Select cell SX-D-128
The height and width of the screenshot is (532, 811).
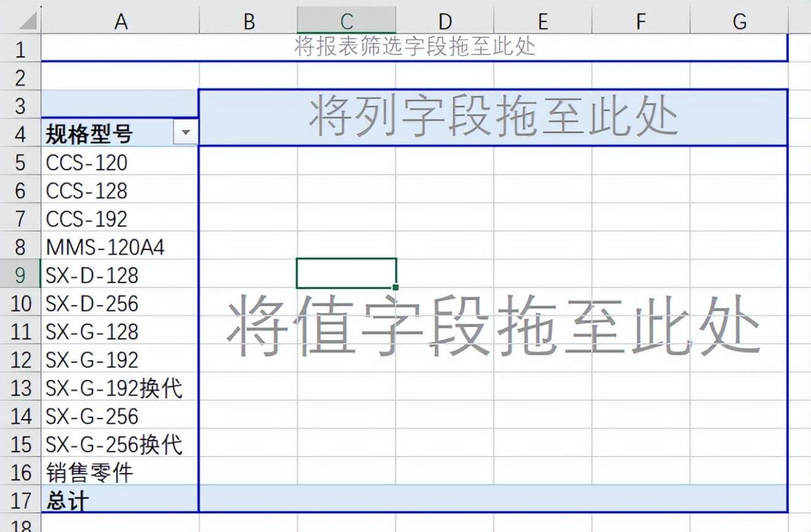[120, 275]
